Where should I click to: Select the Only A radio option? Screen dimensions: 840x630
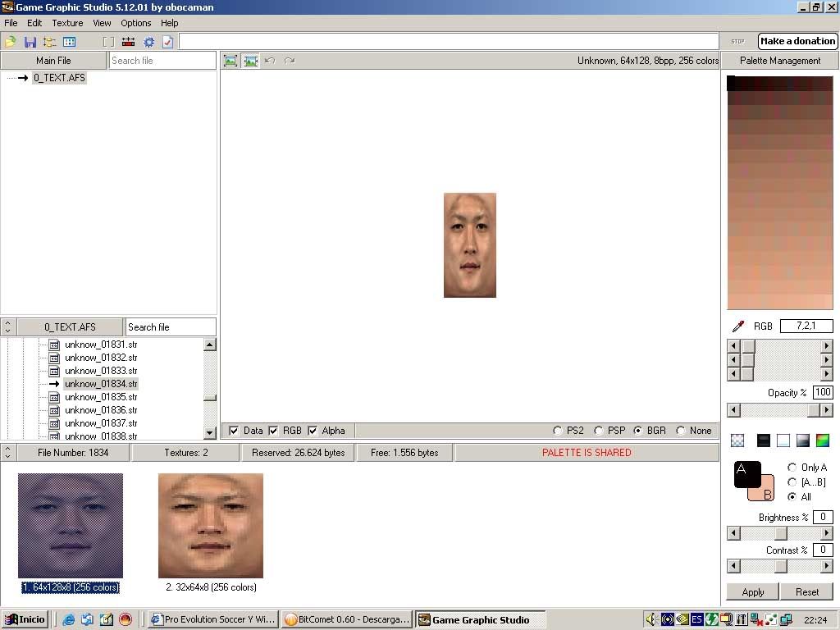(x=792, y=467)
